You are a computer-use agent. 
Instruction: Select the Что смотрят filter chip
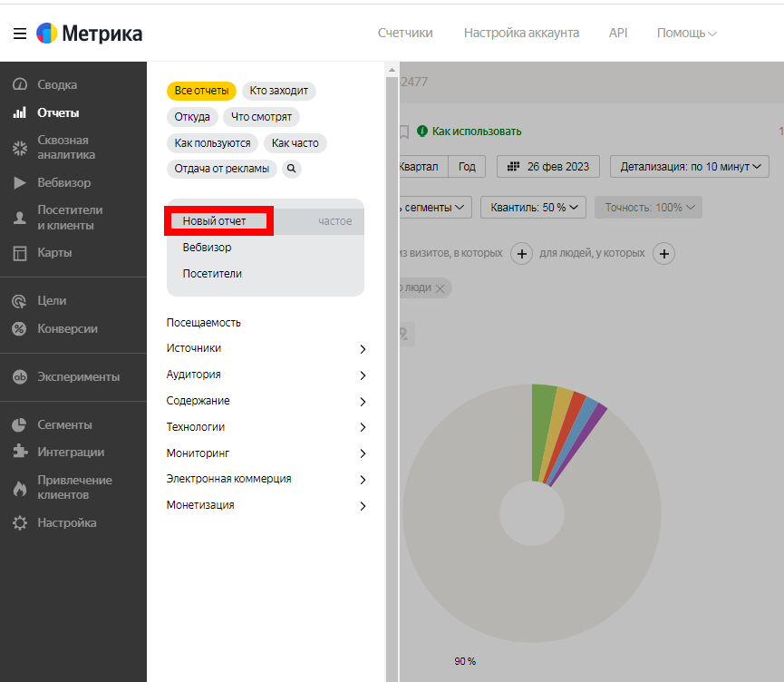pos(261,117)
